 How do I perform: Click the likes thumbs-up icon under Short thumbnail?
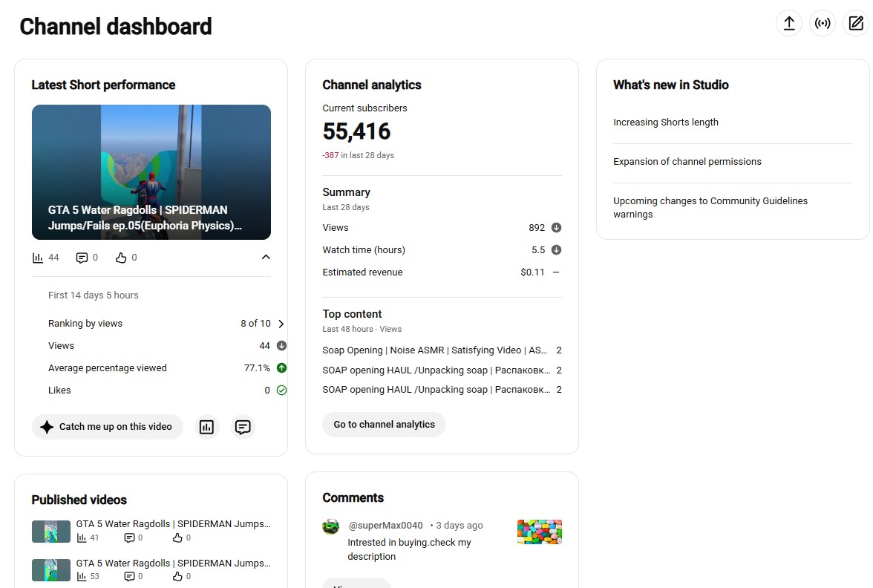pos(121,258)
